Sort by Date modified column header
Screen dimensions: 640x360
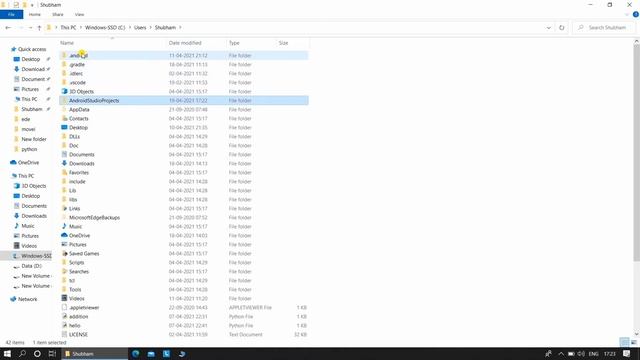[185, 43]
